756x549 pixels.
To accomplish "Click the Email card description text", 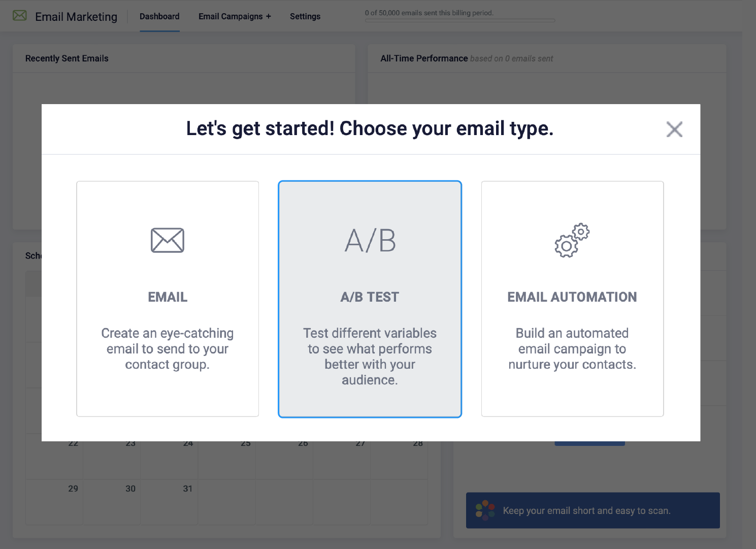I will [x=168, y=349].
